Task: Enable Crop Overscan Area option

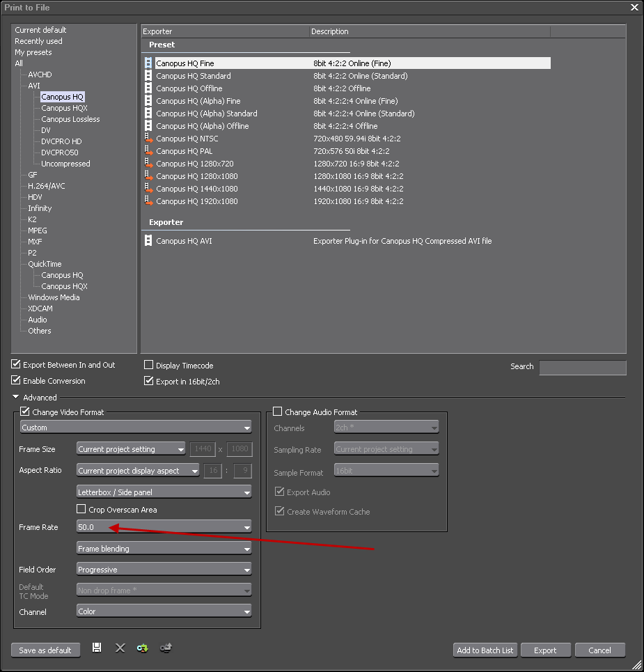Action: click(x=81, y=510)
